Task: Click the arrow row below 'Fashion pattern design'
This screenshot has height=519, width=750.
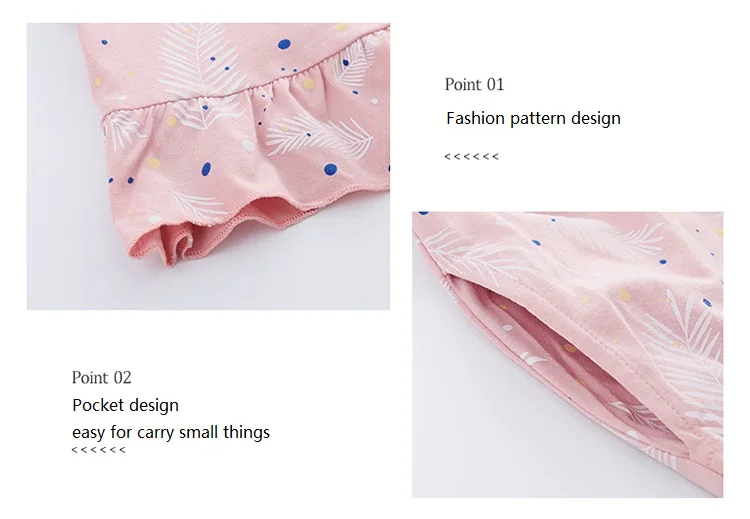Action: click(471, 156)
